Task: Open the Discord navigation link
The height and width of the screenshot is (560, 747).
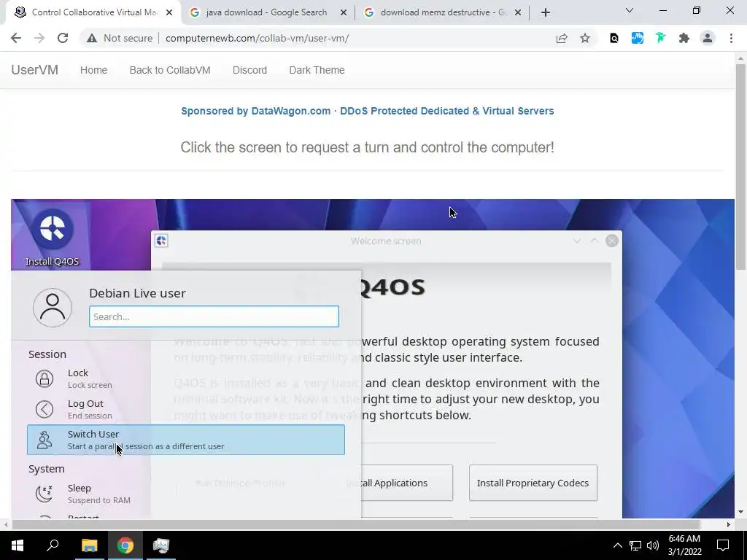Action: 249,70
